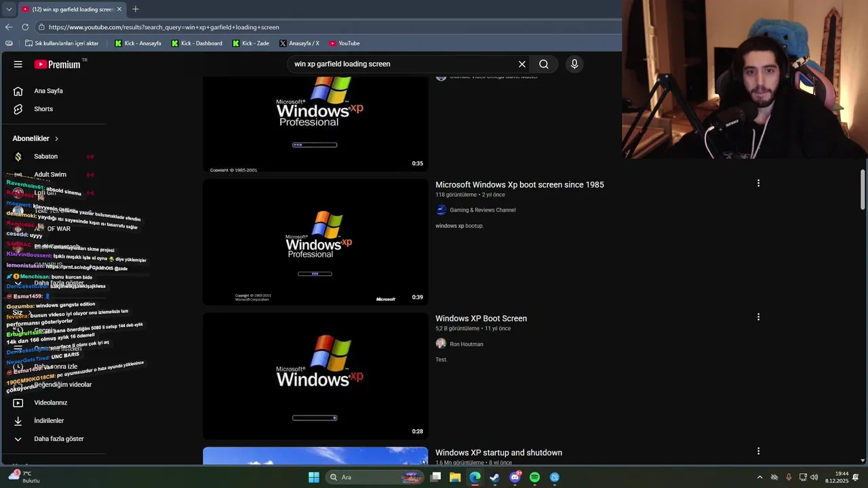Visit the Ron Houtman channel
The image size is (868, 488).
467,344
